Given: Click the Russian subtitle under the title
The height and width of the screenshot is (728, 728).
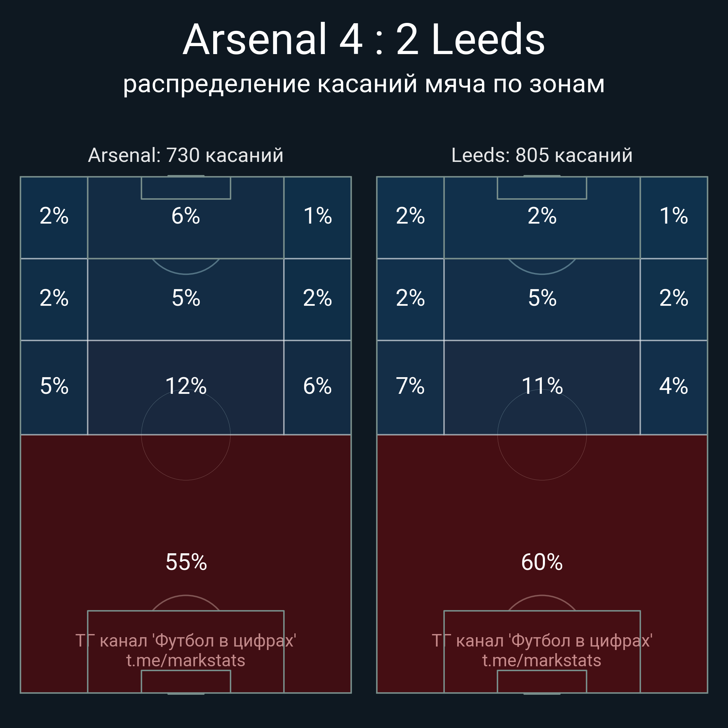Looking at the screenshot, I should point(364,84).
